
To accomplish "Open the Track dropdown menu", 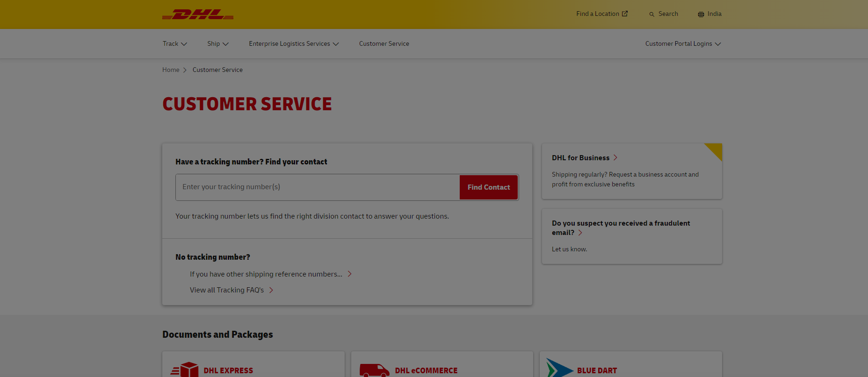I will click(x=175, y=43).
